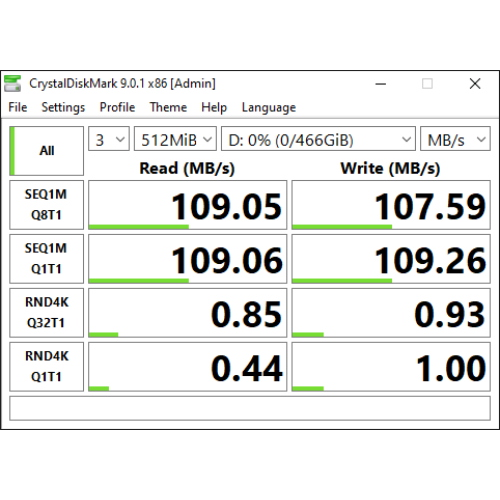Open the Language menu
500x500 pixels.
click(269, 107)
